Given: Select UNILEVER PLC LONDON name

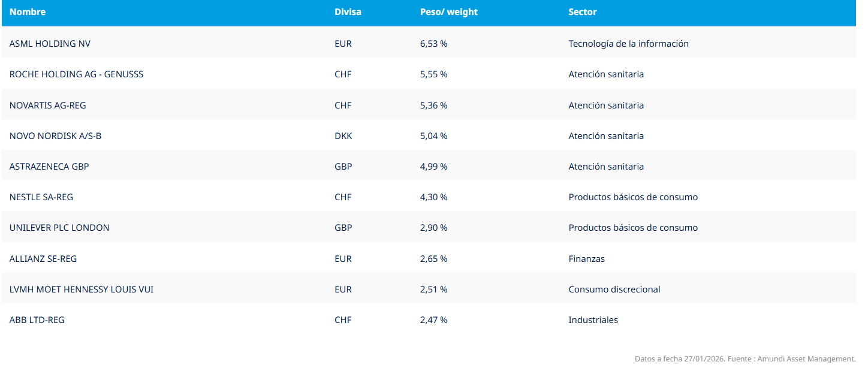Looking at the screenshot, I should click(x=59, y=228).
